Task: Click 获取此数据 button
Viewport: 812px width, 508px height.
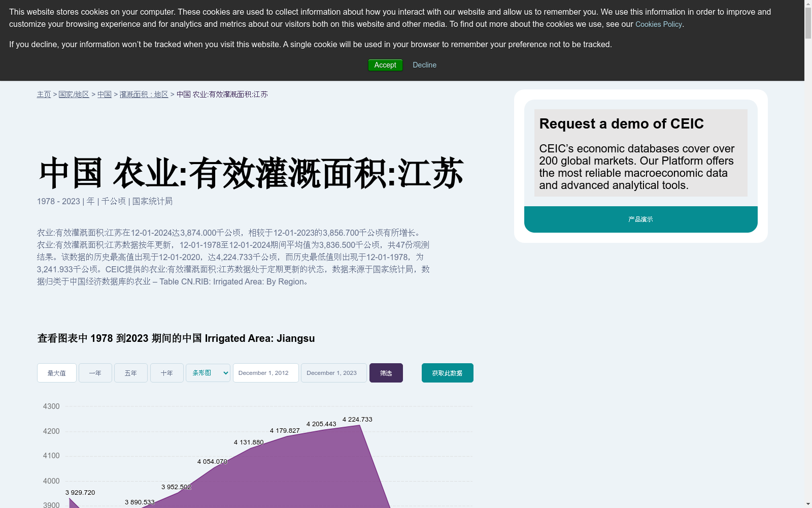Action: click(448, 373)
